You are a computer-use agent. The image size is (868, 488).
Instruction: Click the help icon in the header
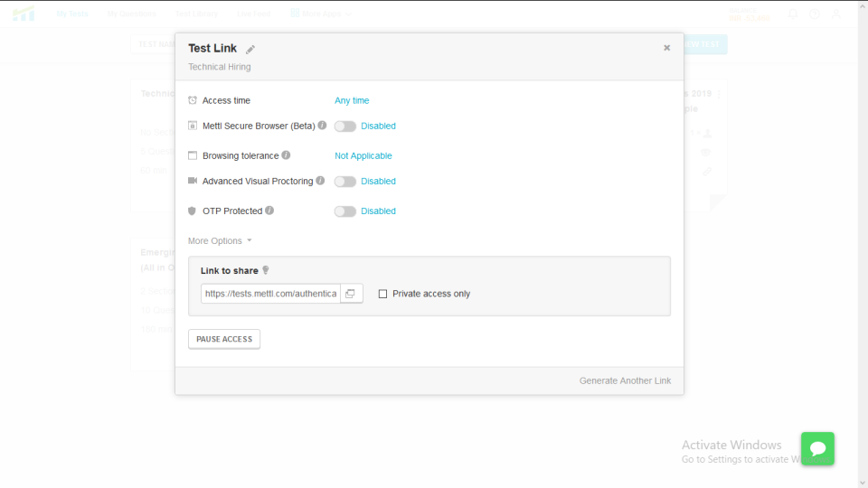tap(815, 14)
